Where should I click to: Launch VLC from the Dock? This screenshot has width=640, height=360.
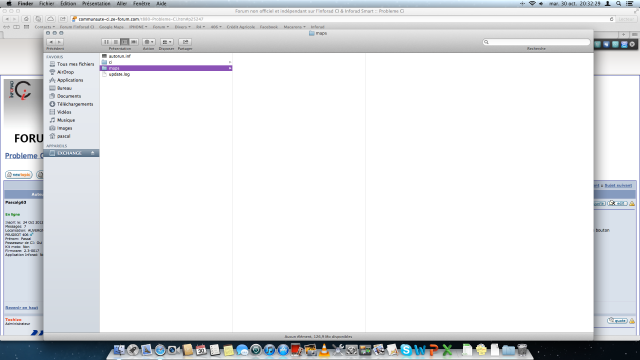(324, 350)
